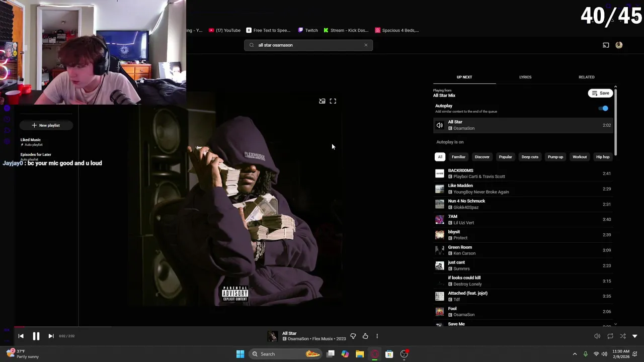
Task: Open the Stream - Kick Dashboard bookmark
Action: [x=346, y=30]
